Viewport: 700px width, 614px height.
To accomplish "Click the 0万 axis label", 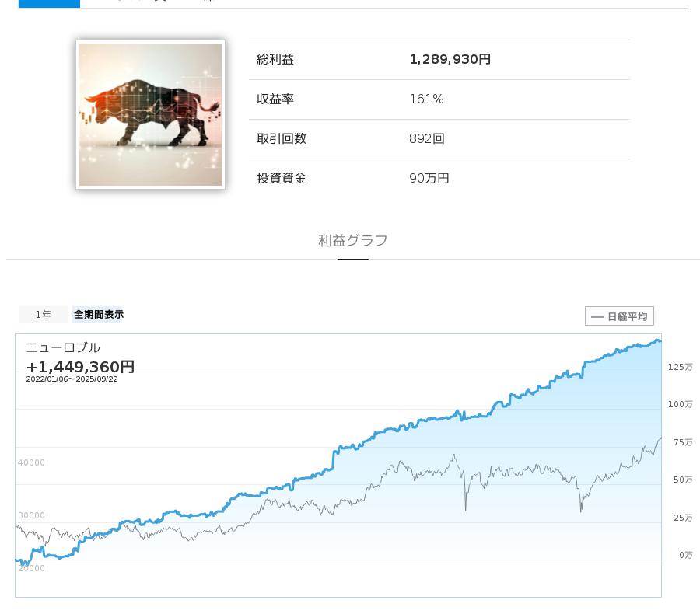I will point(686,555).
